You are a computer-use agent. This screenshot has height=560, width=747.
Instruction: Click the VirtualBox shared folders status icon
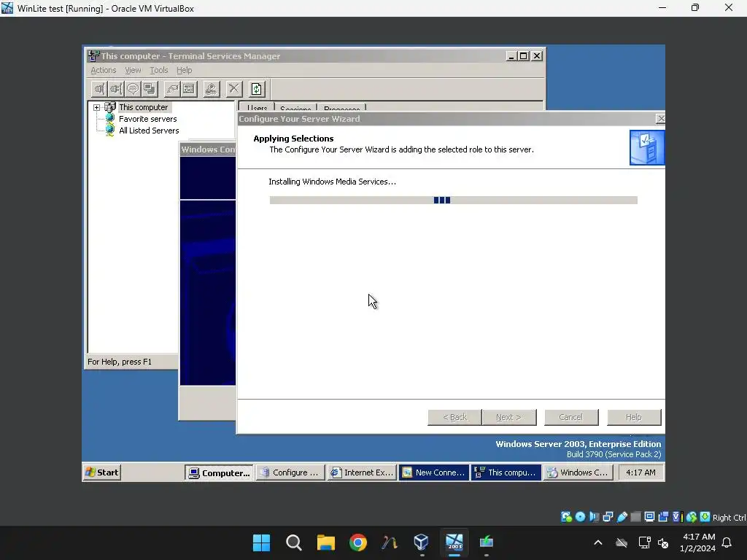point(635,517)
